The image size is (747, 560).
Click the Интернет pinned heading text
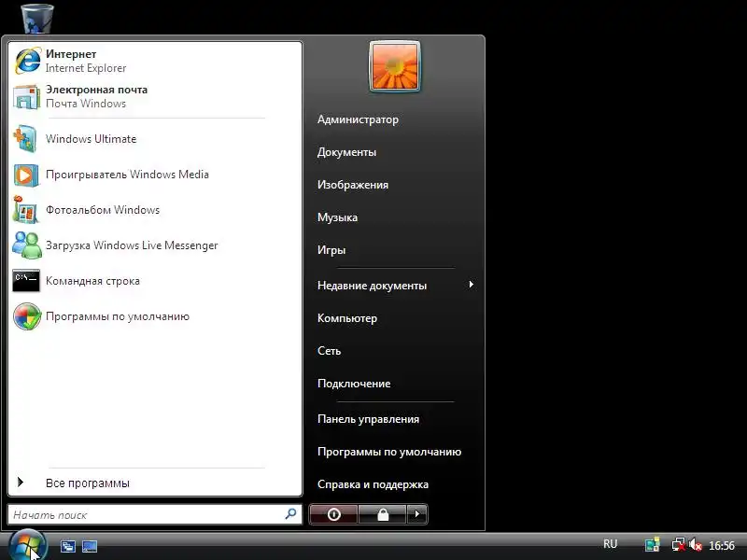[x=71, y=54]
